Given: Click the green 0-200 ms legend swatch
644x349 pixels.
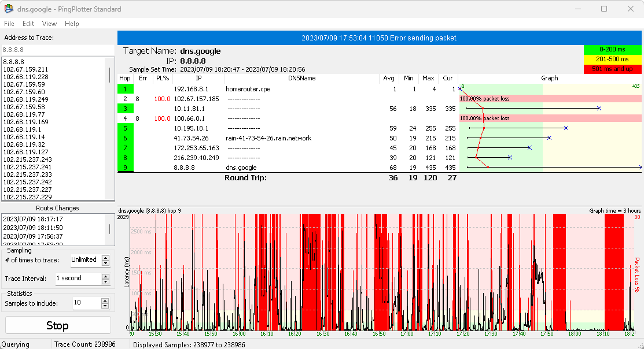Looking at the screenshot, I should [x=612, y=49].
